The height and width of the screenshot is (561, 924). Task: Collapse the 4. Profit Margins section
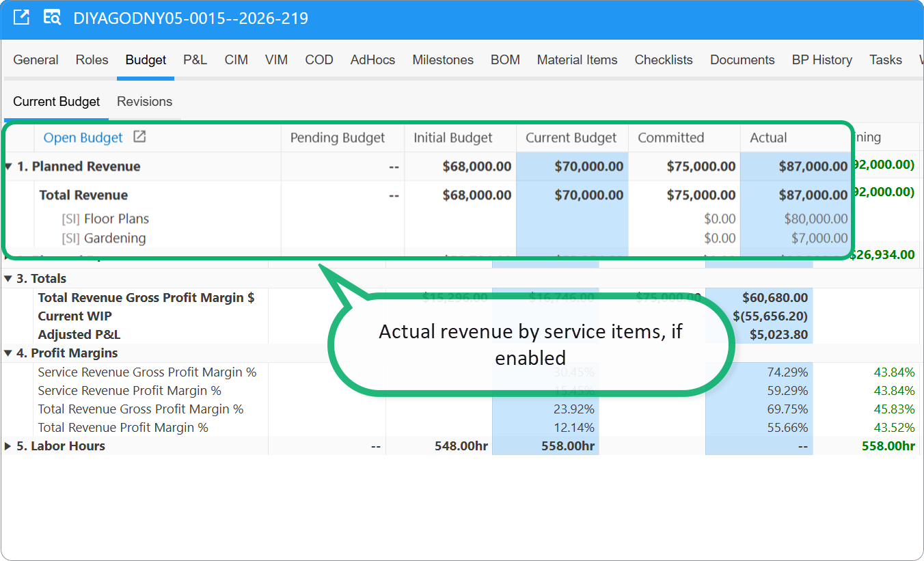coord(8,353)
